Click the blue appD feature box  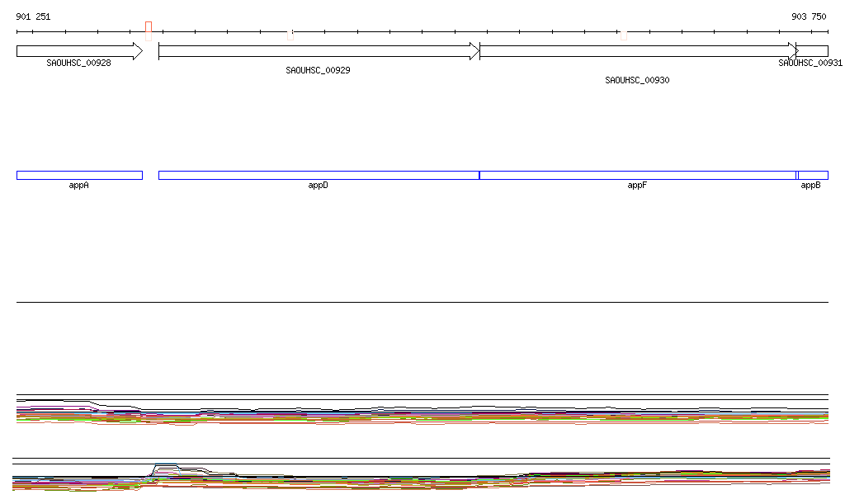coord(319,175)
